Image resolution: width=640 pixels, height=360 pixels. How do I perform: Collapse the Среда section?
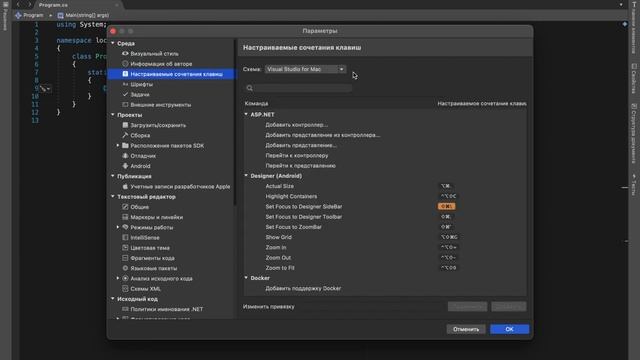click(113, 43)
